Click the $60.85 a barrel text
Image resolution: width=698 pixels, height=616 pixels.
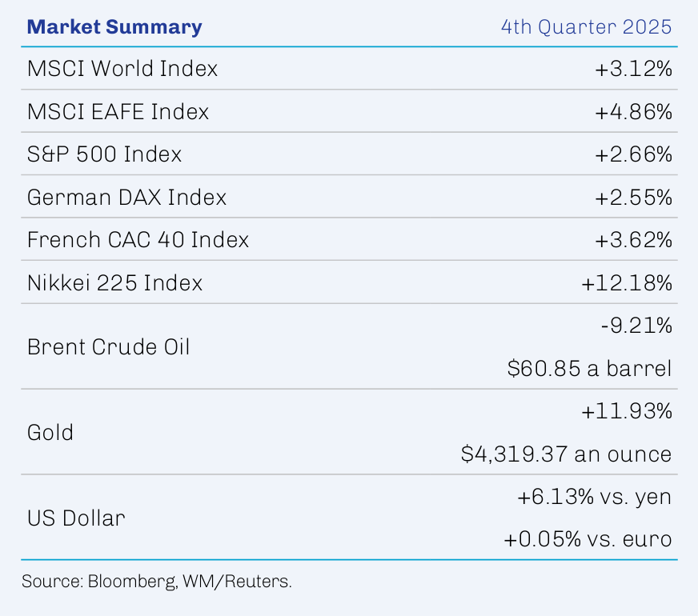point(589,368)
